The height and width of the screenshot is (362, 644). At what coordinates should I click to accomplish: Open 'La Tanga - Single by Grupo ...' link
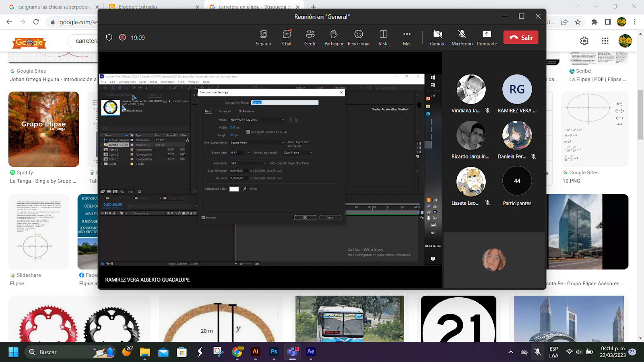click(43, 181)
